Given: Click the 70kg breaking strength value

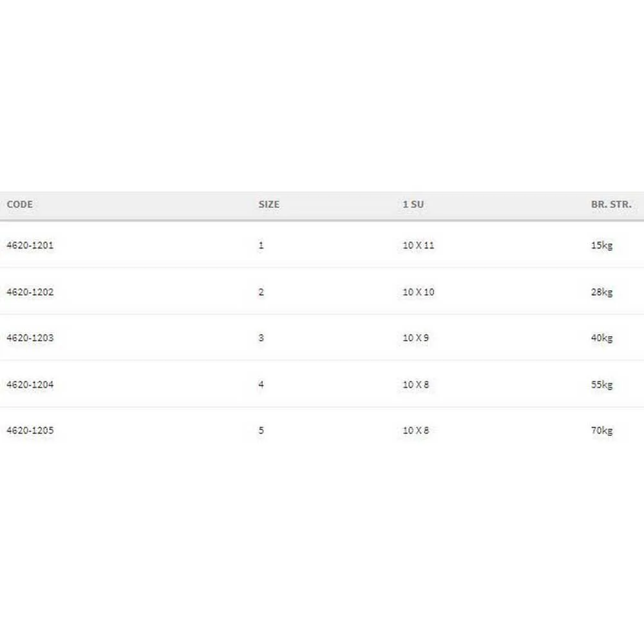Looking at the screenshot, I should click(x=601, y=430).
